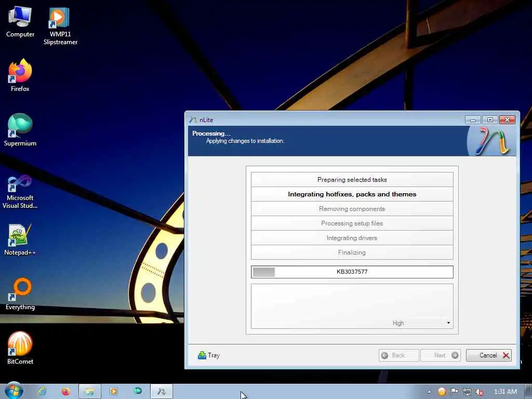Open the network tray icon
The width and height of the screenshot is (532, 399).
coord(467,392)
